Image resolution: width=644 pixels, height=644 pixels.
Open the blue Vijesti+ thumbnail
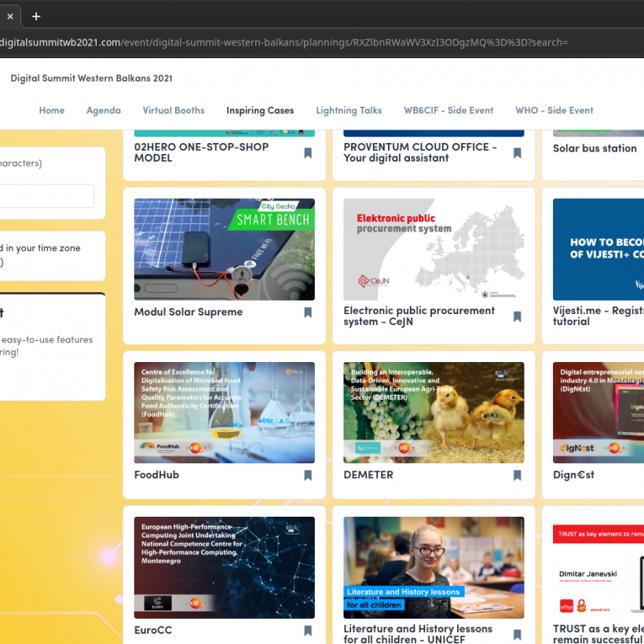click(598, 249)
